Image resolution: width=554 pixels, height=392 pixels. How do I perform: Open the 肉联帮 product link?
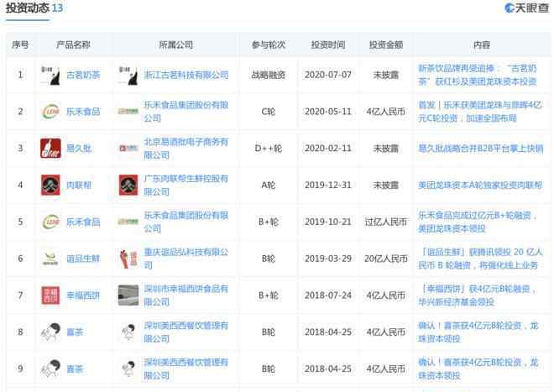coord(79,186)
